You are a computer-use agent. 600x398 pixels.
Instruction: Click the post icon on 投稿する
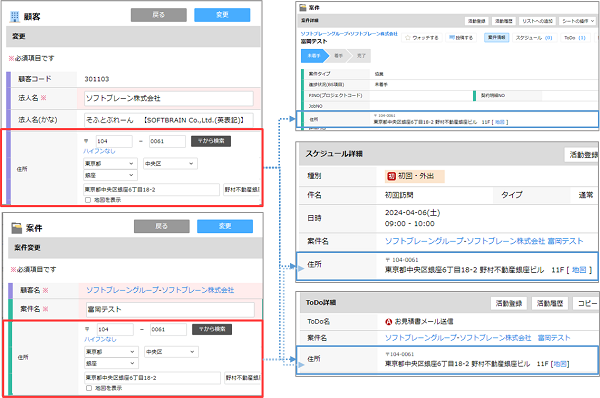coord(452,38)
